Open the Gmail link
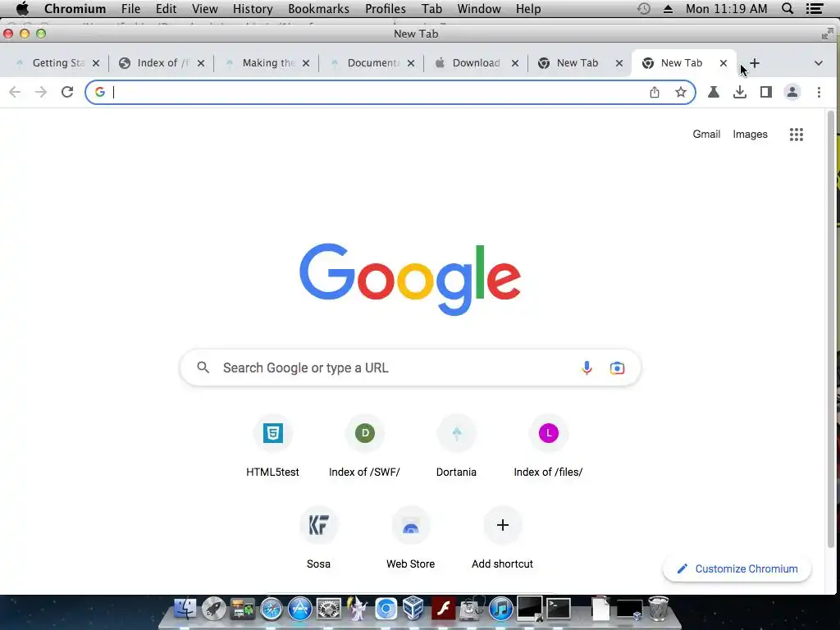840x630 pixels. 706,135
